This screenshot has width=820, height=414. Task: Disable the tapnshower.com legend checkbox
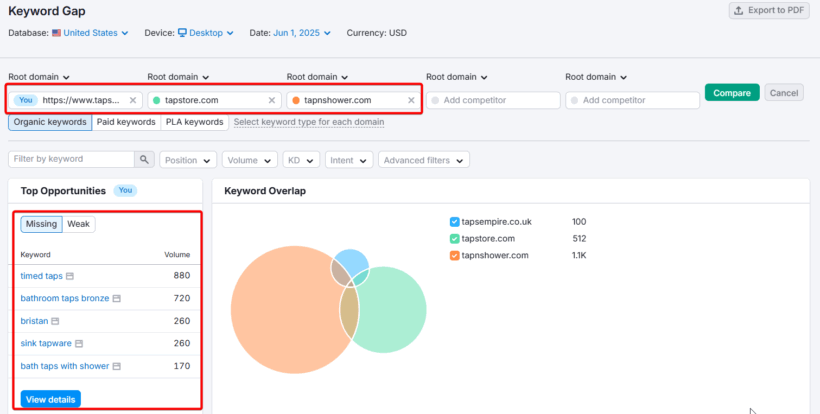point(454,256)
